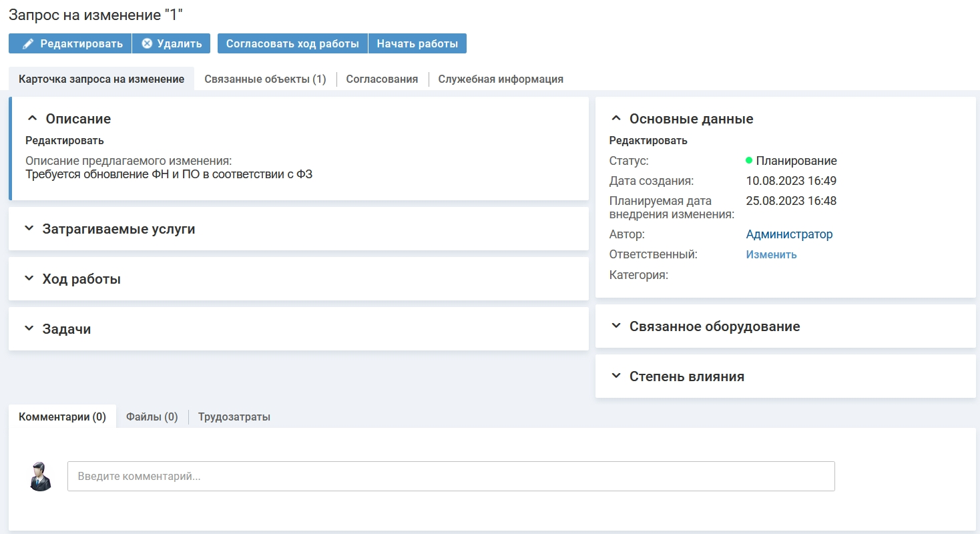
Task: Expand the Степень влияния section
Action: [x=616, y=376]
